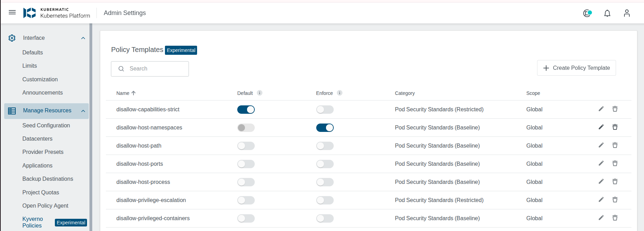644x231 pixels.
Task: Enable Enforce toggle for disallow-host-path
Action: pos(325,146)
